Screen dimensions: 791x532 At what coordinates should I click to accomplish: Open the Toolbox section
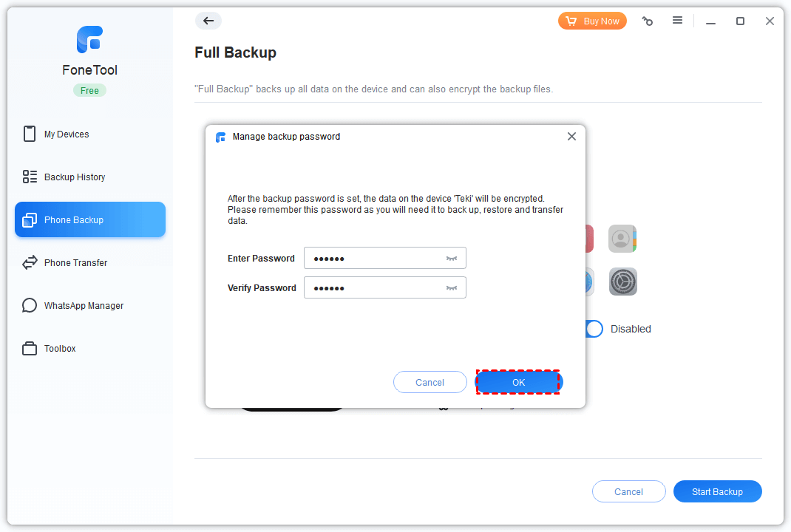(60, 349)
